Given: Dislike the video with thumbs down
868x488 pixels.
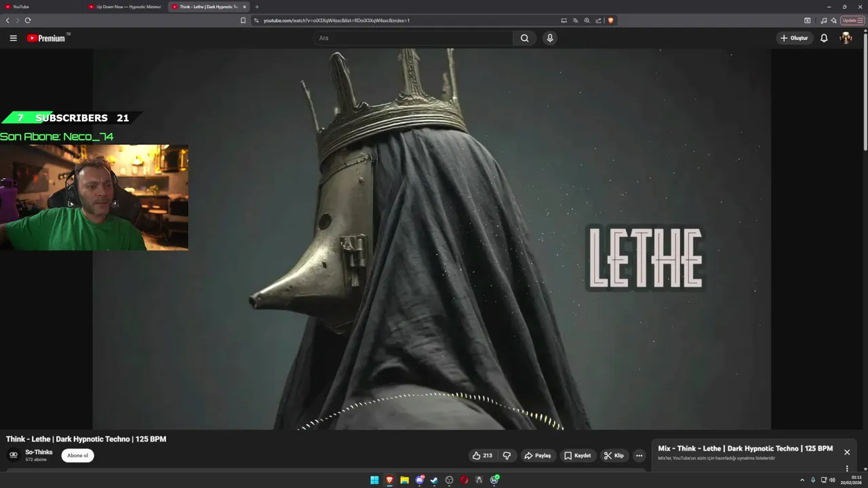Looking at the screenshot, I should [507, 455].
